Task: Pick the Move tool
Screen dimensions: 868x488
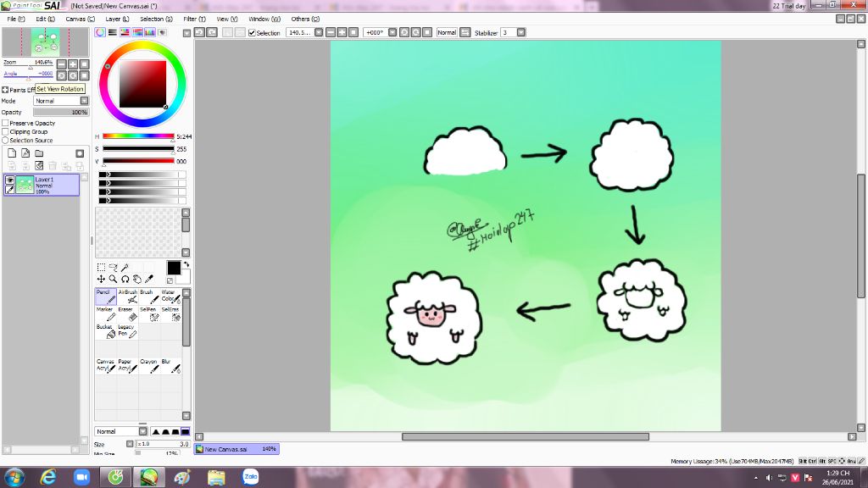Action: click(101, 280)
